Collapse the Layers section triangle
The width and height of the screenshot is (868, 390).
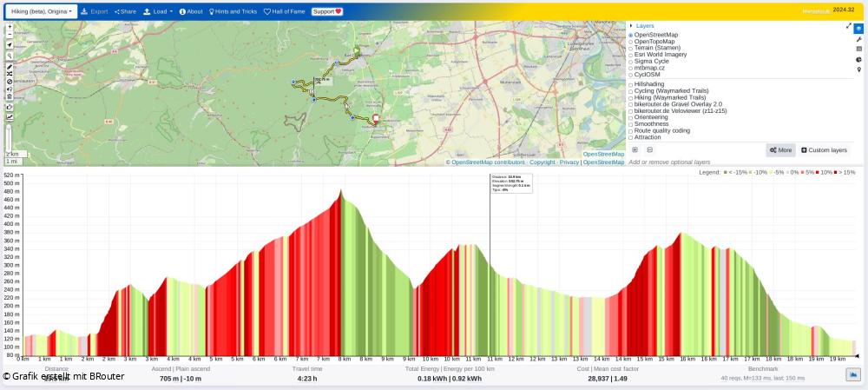pos(630,26)
